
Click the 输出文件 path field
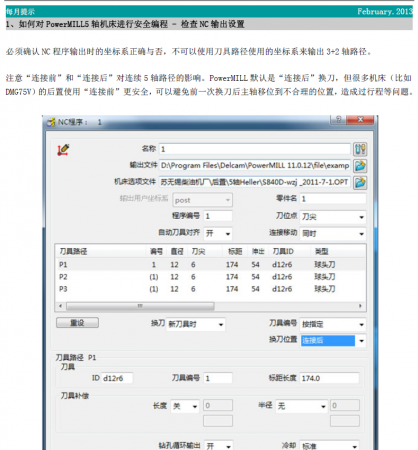255,166
